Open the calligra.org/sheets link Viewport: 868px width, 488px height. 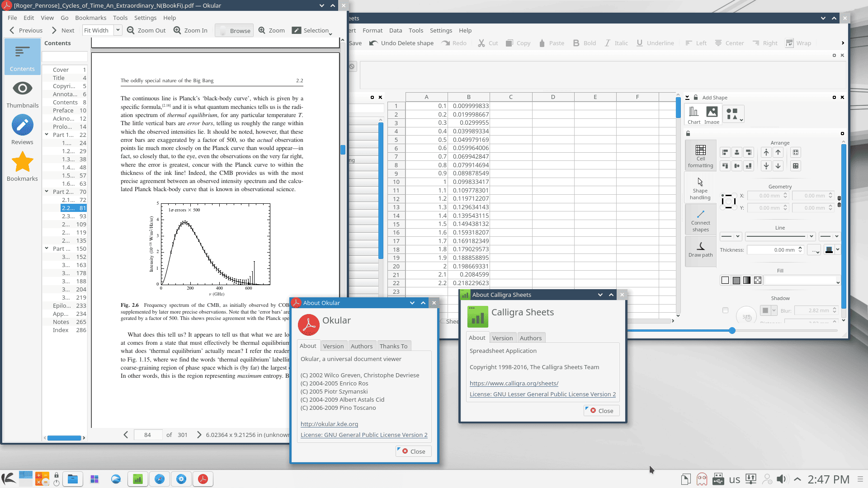514,383
